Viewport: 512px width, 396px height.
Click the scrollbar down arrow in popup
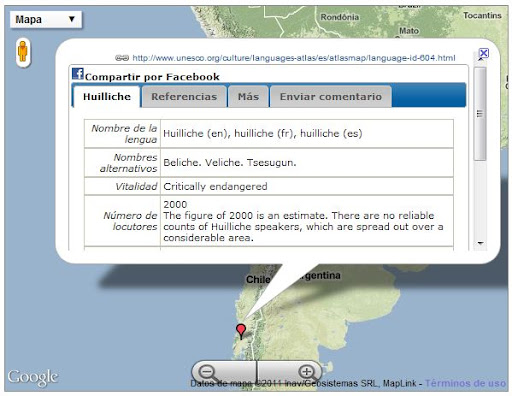pos(480,243)
